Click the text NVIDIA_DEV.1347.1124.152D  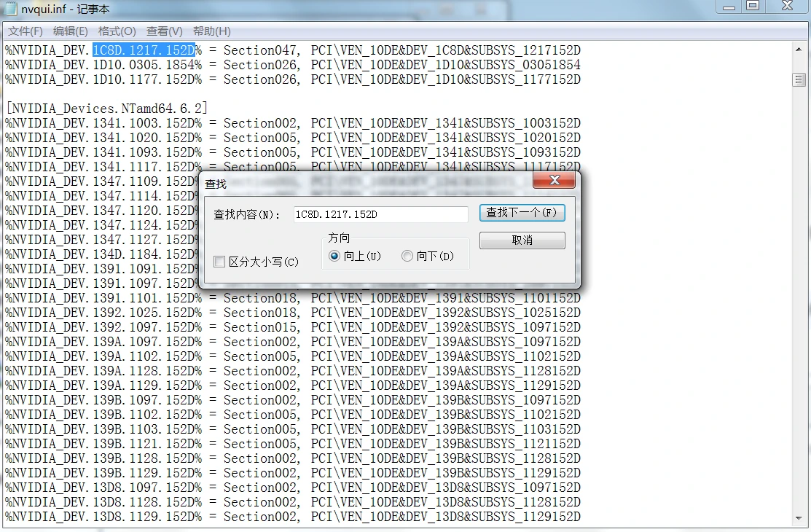103,225
